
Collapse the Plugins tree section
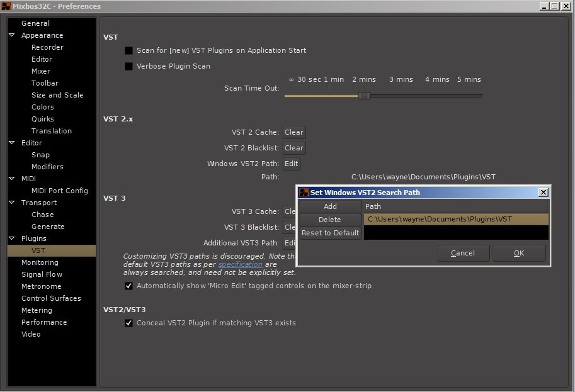[x=12, y=238]
